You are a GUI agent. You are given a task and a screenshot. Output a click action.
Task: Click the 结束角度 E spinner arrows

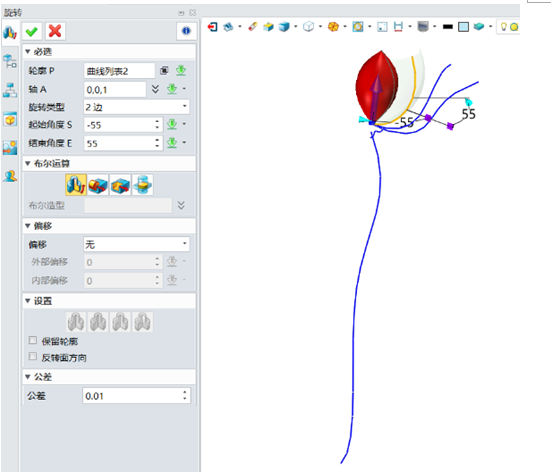click(x=157, y=143)
